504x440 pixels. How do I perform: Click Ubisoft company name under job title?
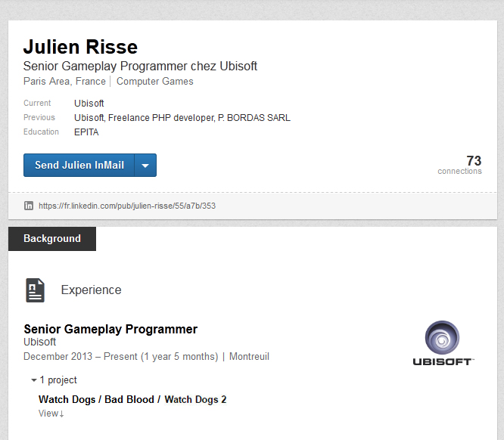[x=40, y=342]
